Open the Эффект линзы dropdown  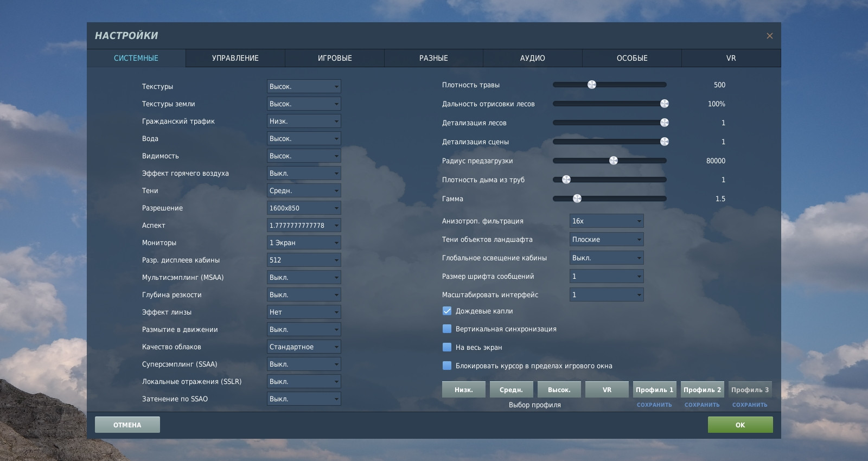pyautogui.click(x=304, y=312)
